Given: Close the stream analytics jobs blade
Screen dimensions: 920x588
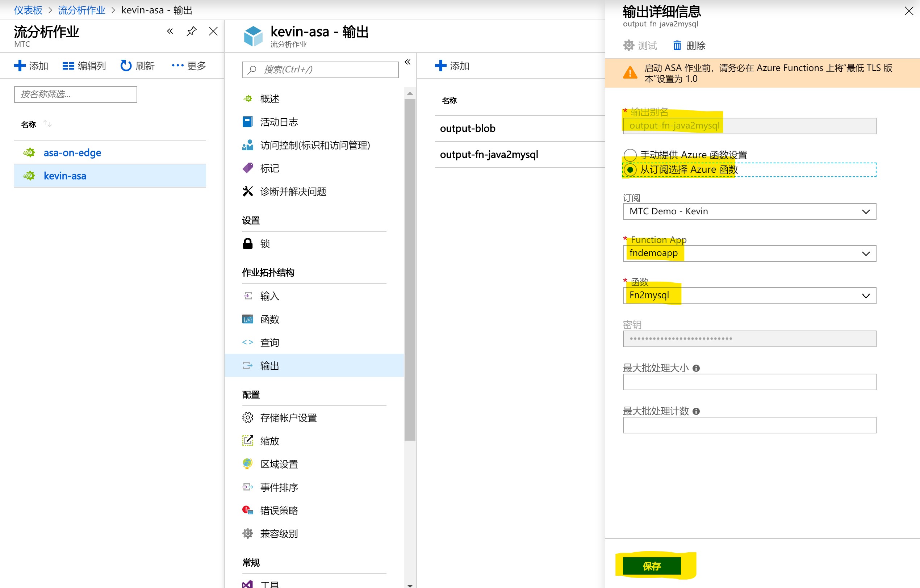Looking at the screenshot, I should pos(213,31).
